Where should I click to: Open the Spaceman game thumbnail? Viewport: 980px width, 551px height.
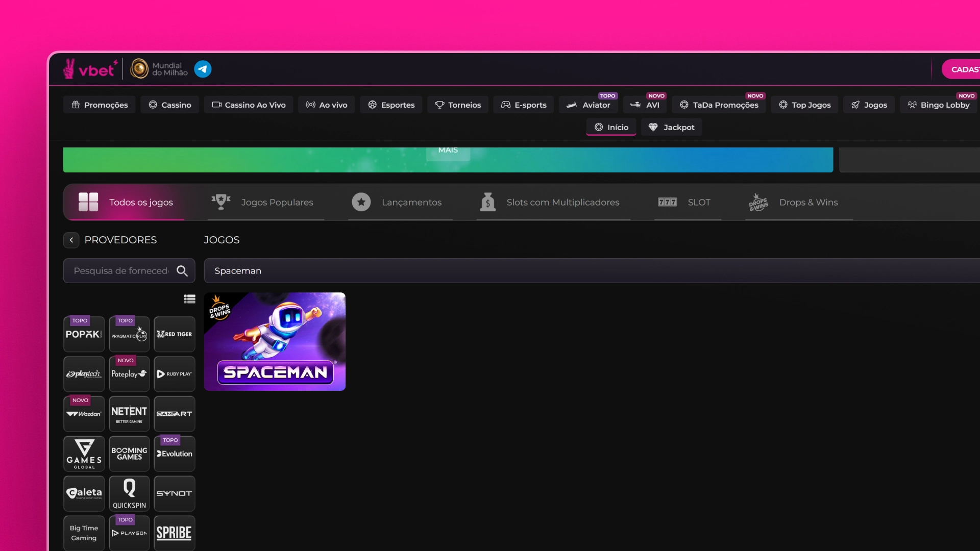275,341
